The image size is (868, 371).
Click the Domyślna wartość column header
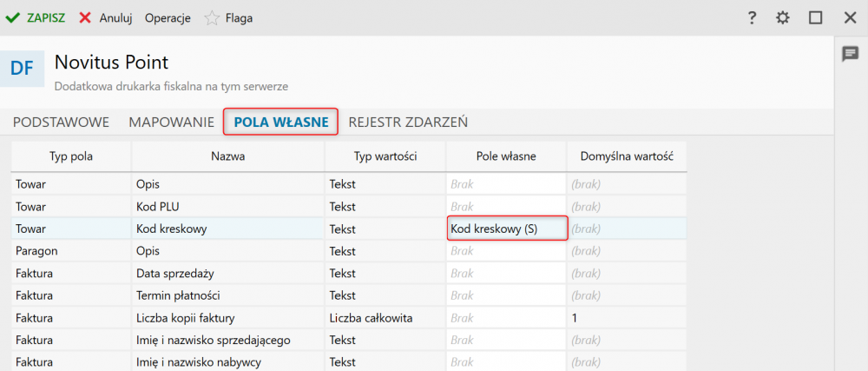click(627, 156)
